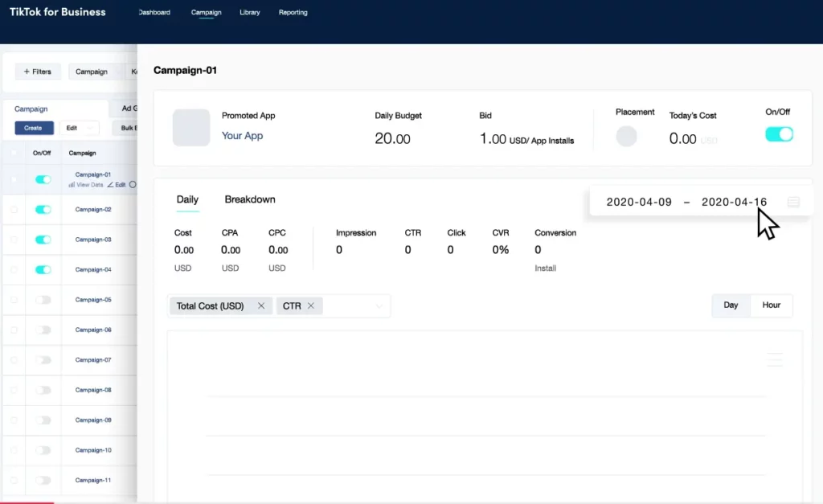Disable the Campaign-02 toggle
Image resolution: width=823 pixels, height=504 pixels.
click(43, 210)
